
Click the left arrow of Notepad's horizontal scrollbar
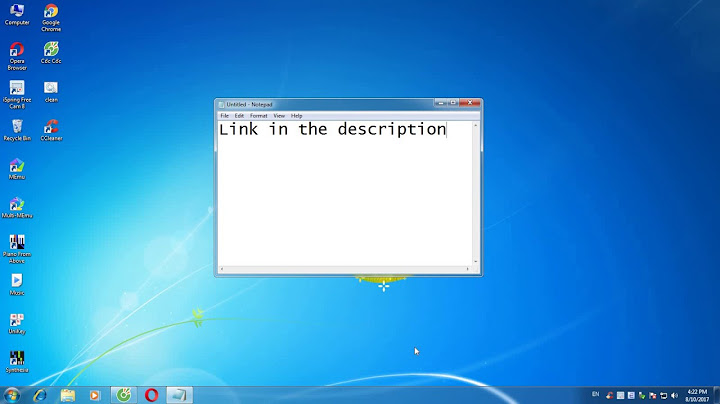[222, 269]
